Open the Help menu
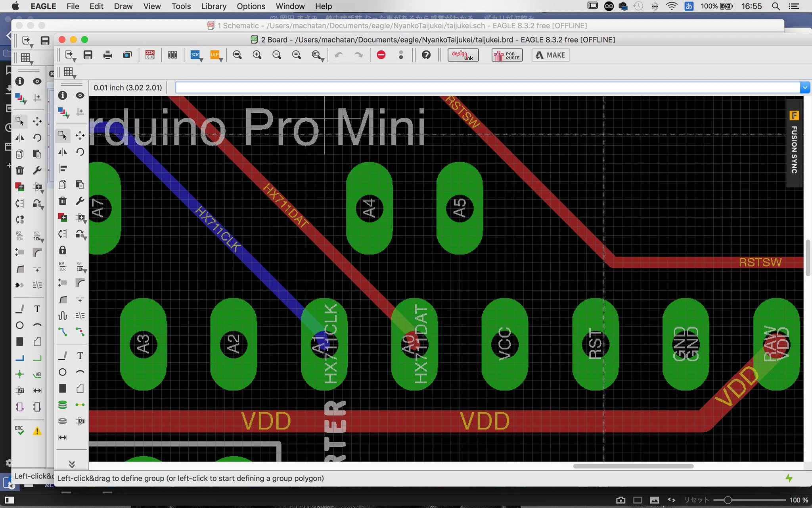The image size is (812, 508). pos(324,6)
